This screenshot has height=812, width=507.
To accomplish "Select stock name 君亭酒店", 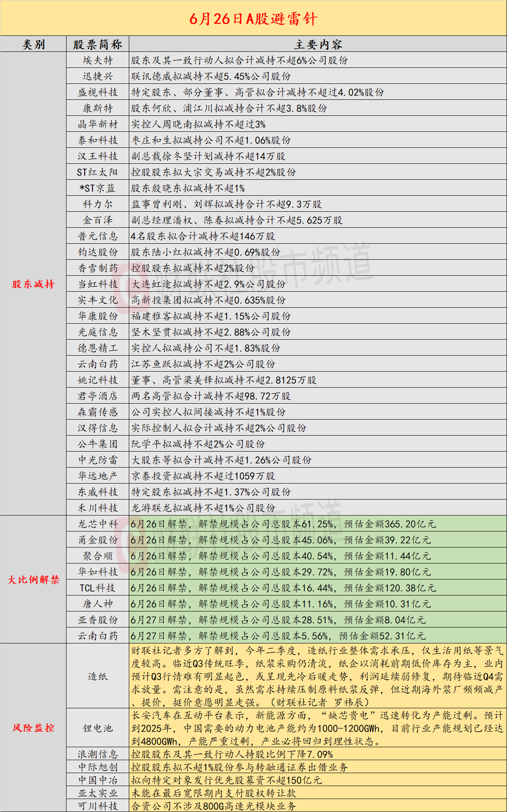I will (x=98, y=396).
